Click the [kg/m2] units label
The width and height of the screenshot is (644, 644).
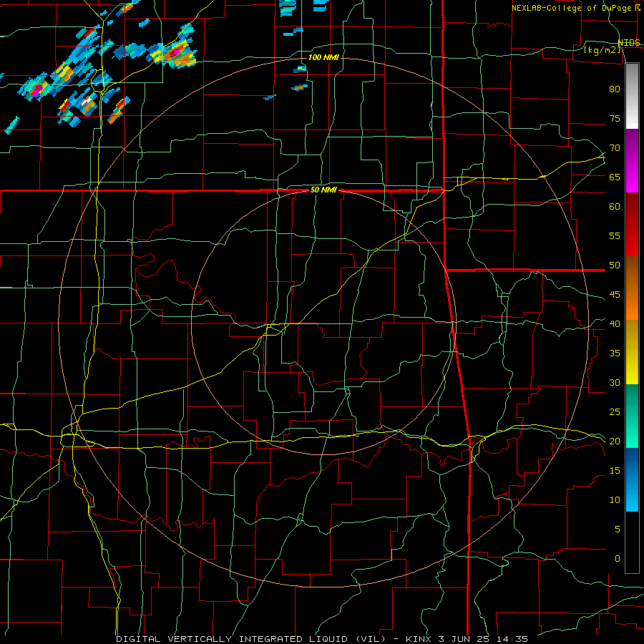602,50
